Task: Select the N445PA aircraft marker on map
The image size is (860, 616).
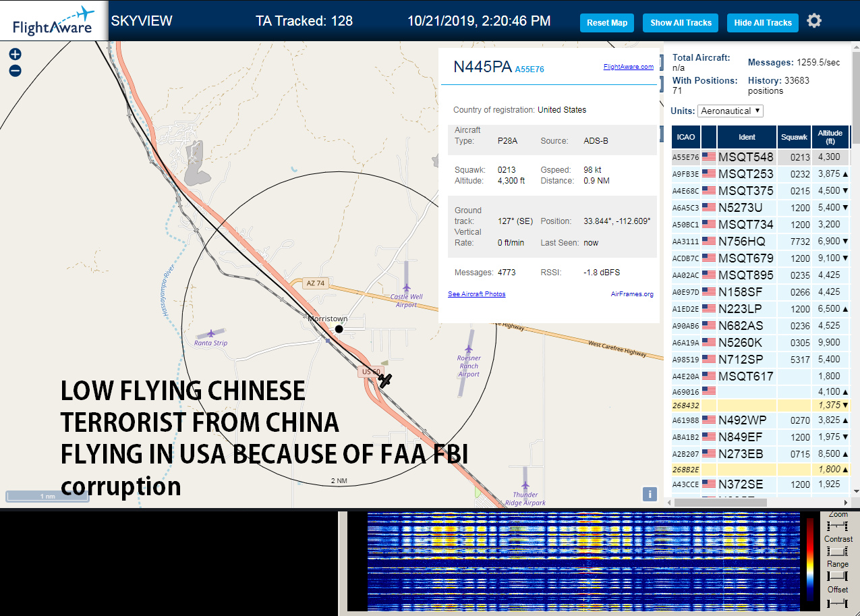Action: (x=385, y=380)
